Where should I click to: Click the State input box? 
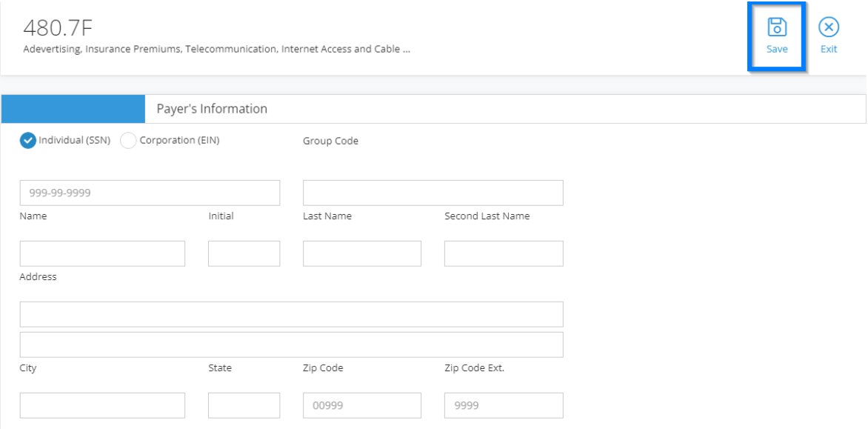point(244,406)
